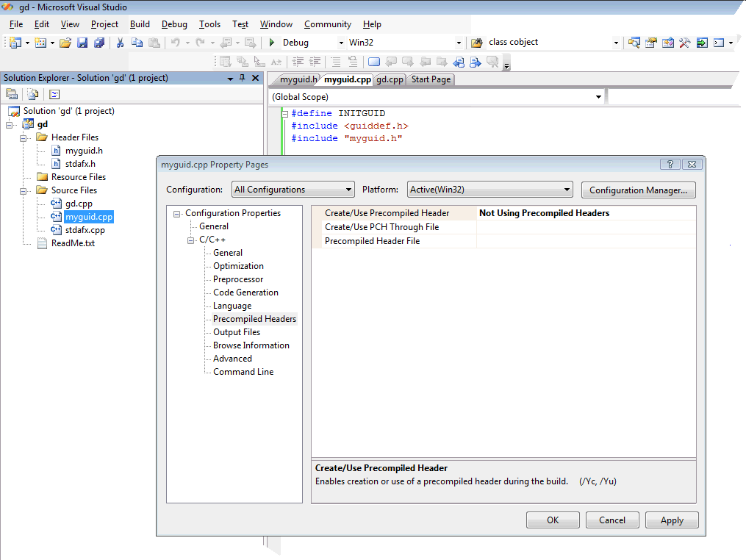
Task: Select stdafx.cpp in Solution Explorer
Action: coord(85,230)
